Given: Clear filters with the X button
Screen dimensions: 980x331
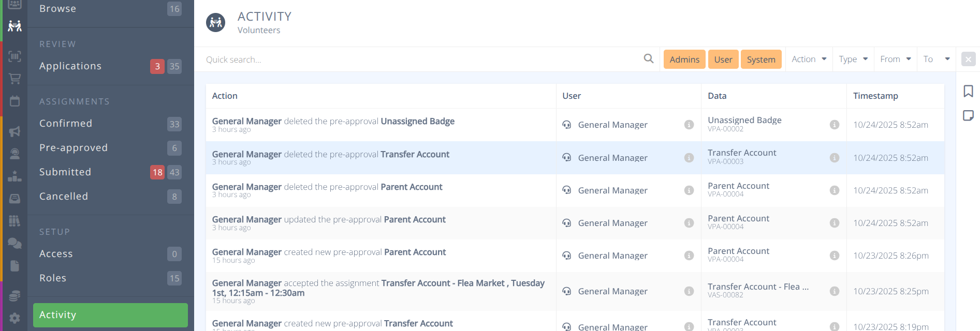Looking at the screenshot, I should tap(968, 59).
